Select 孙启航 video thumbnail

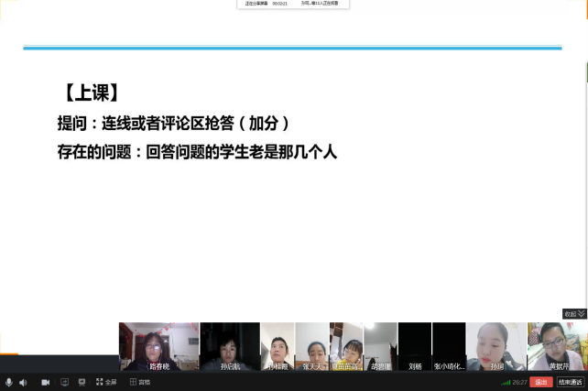pyautogui.click(x=230, y=346)
